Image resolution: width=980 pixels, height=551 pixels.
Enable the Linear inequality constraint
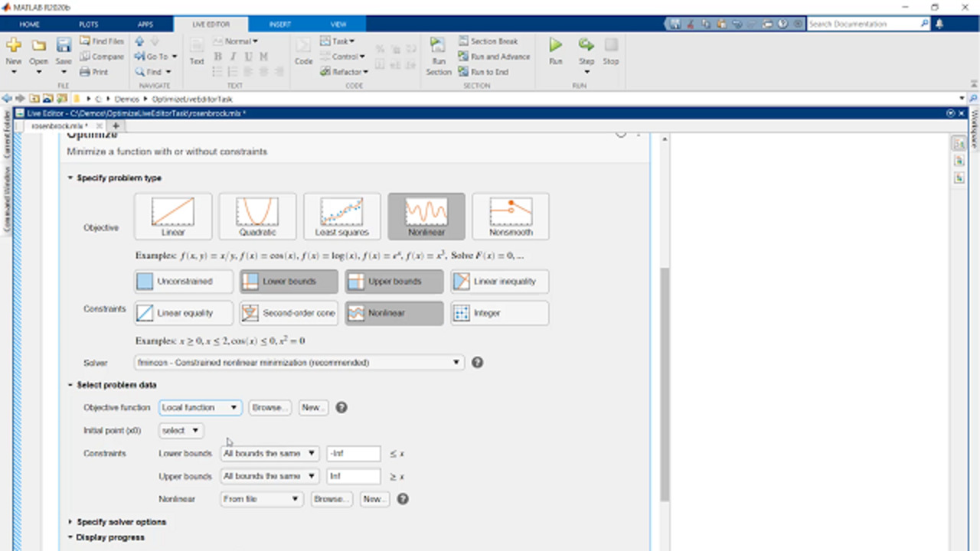[x=499, y=282]
